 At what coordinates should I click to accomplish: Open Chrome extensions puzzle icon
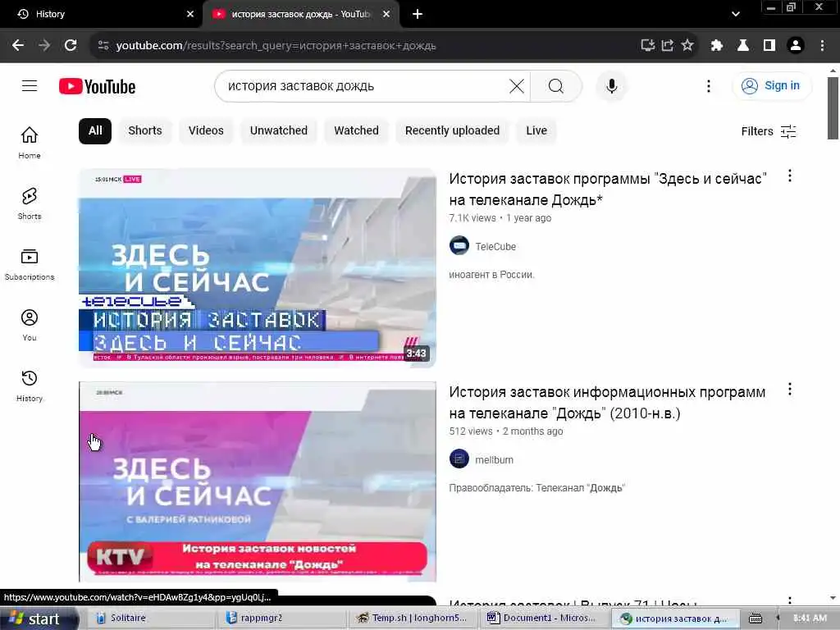[x=716, y=46]
